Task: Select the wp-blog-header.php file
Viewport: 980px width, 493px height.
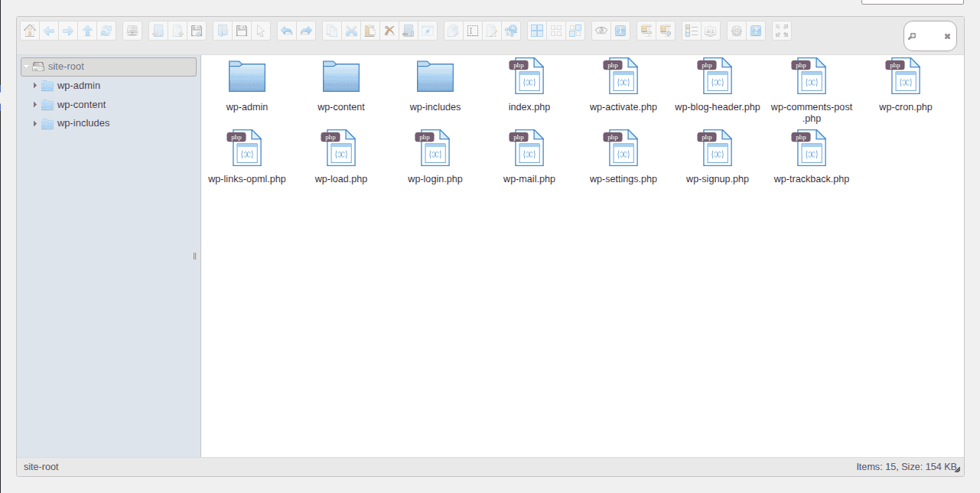Action: pos(718,84)
